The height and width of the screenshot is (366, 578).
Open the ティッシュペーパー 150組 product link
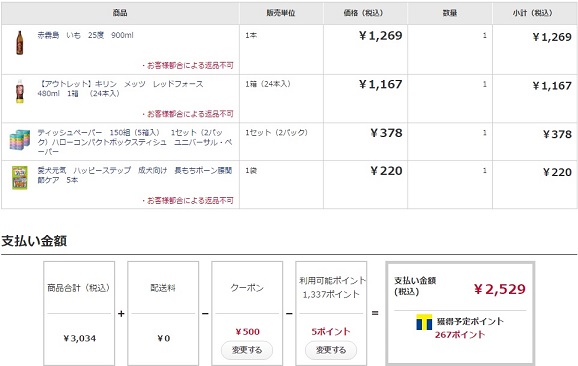click(x=135, y=142)
